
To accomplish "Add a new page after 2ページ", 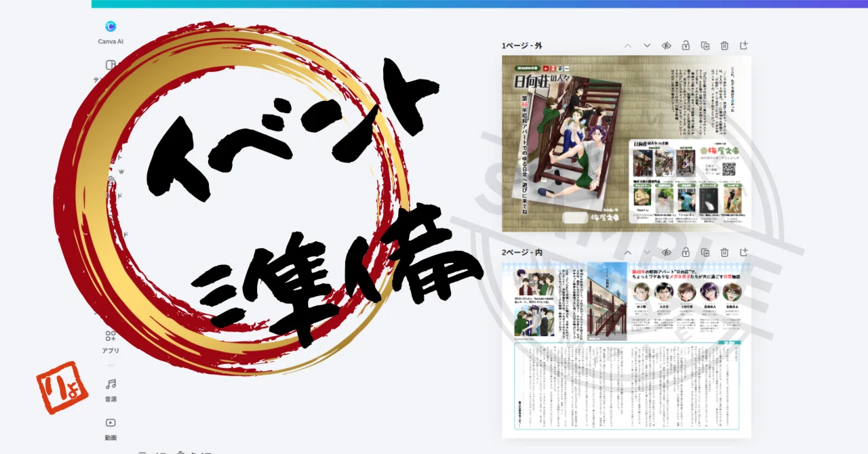I will pyautogui.click(x=744, y=252).
